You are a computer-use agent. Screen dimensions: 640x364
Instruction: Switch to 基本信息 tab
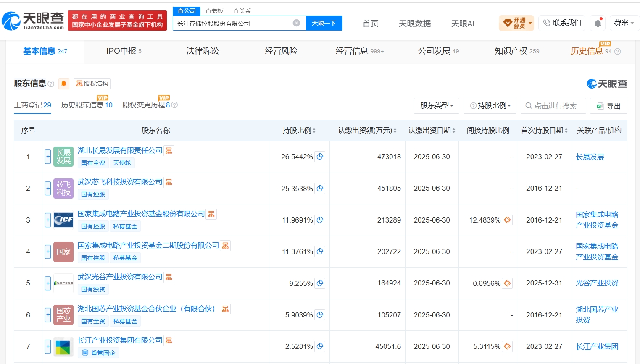(x=45, y=51)
